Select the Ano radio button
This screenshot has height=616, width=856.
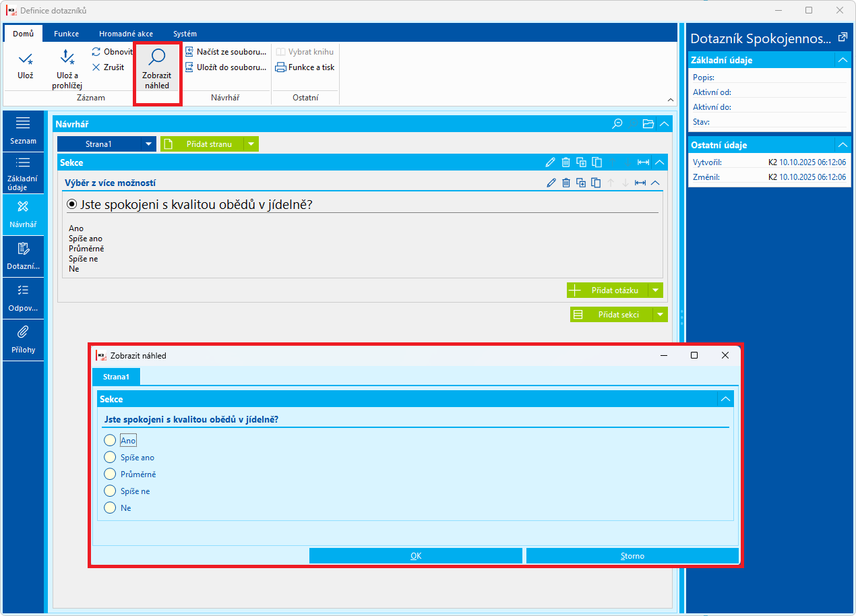110,440
